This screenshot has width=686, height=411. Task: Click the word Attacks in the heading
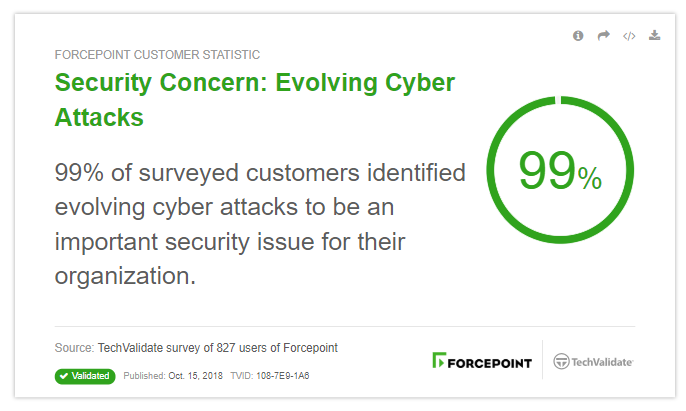[99, 117]
